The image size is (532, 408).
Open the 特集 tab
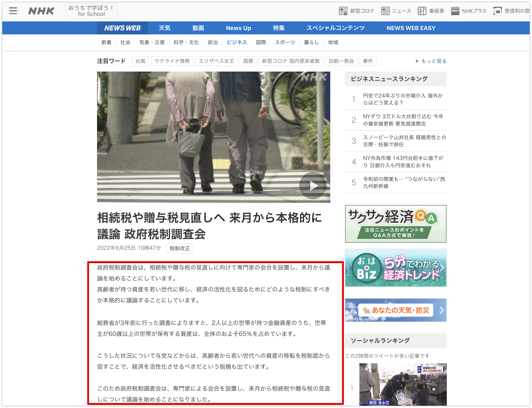(x=279, y=28)
